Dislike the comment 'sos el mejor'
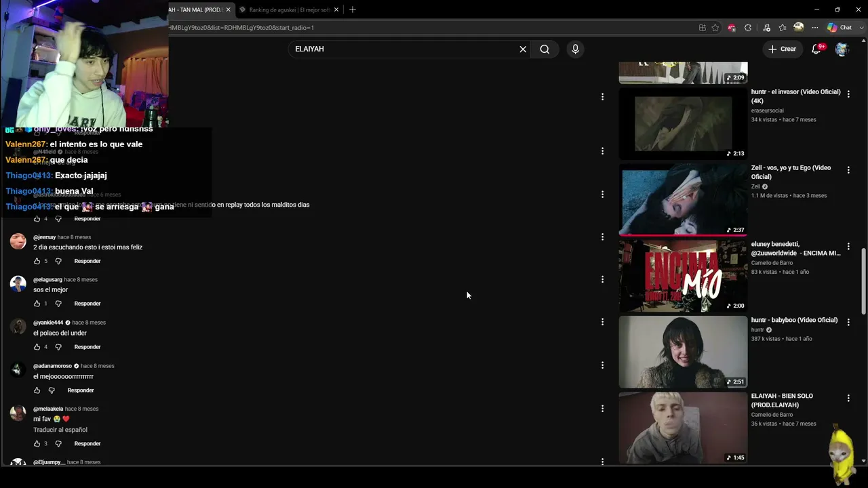The height and width of the screenshot is (488, 868). tap(58, 304)
